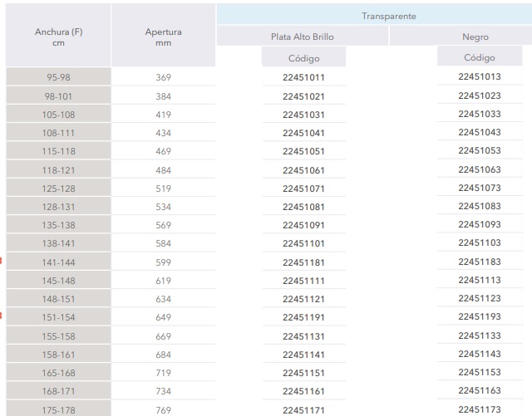Viewport: 532px width, 416px height.
Task: Click code 22451023
Action: [480, 95]
